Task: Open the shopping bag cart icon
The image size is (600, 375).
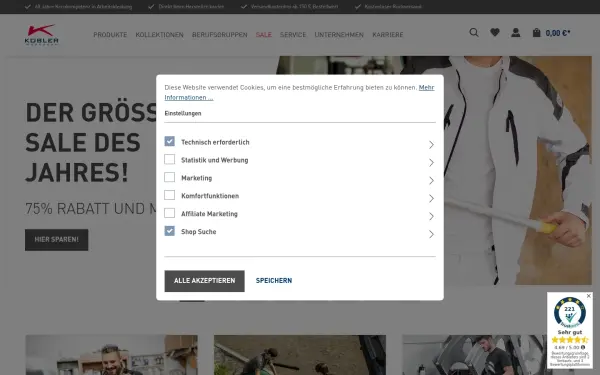Action: tap(536, 33)
